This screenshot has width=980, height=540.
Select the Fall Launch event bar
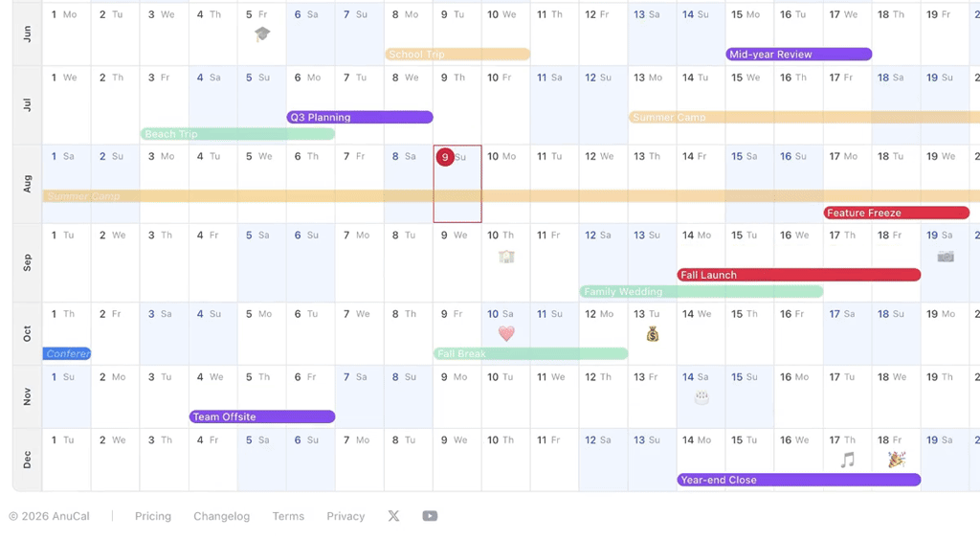[799, 275]
